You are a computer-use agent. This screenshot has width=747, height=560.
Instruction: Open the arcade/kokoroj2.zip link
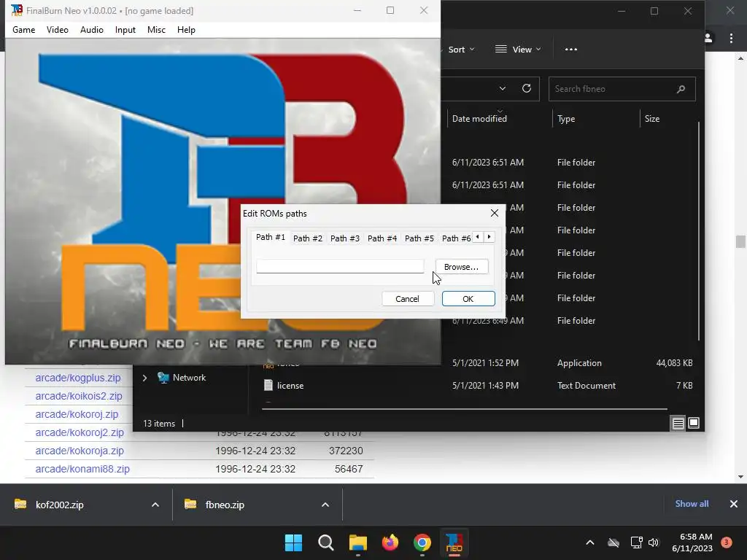(x=80, y=432)
